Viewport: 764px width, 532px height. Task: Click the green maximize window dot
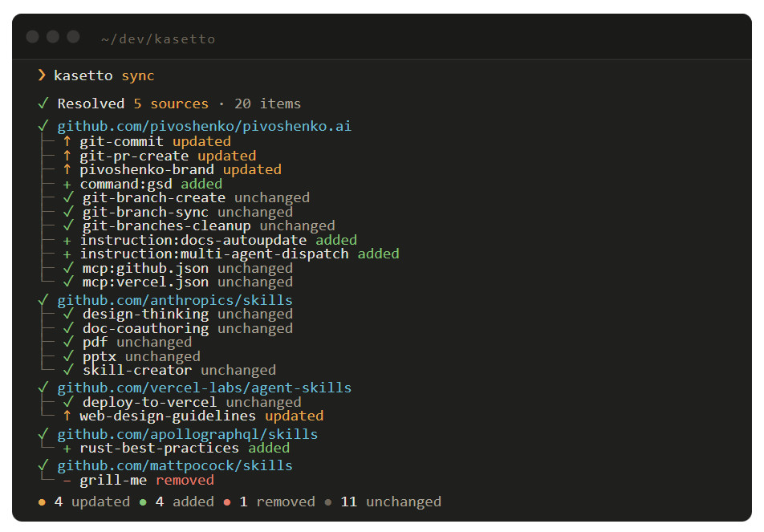pyautogui.click(x=73, y=37)
